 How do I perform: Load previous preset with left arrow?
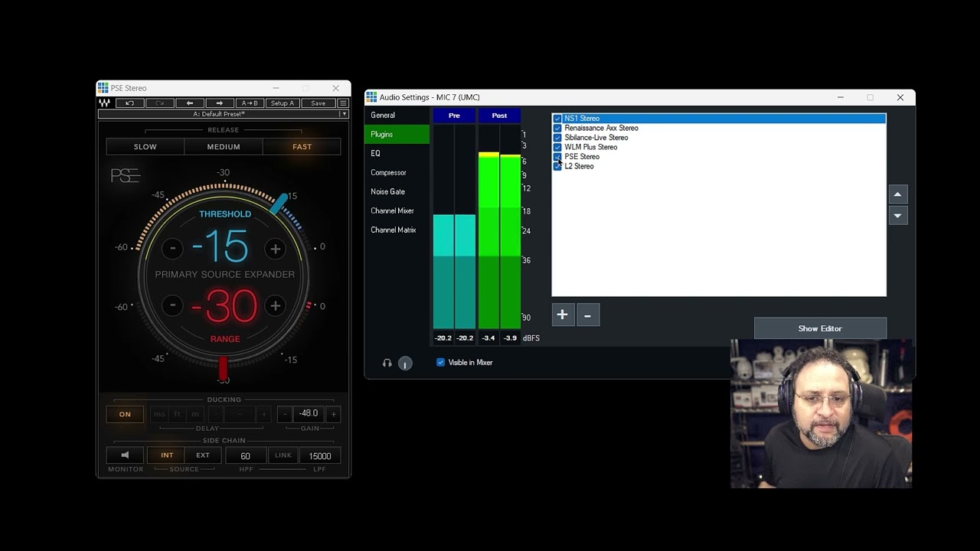(x=189, y=103)
